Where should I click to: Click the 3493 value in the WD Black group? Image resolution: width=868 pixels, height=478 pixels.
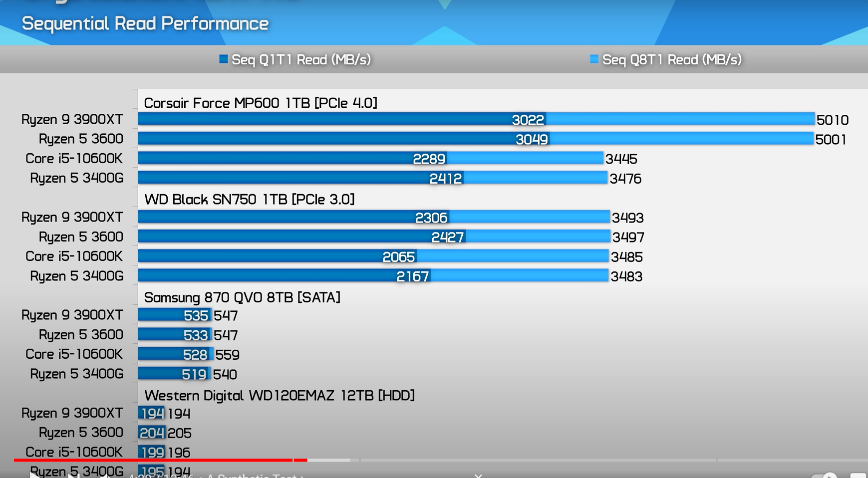(628, 218)
